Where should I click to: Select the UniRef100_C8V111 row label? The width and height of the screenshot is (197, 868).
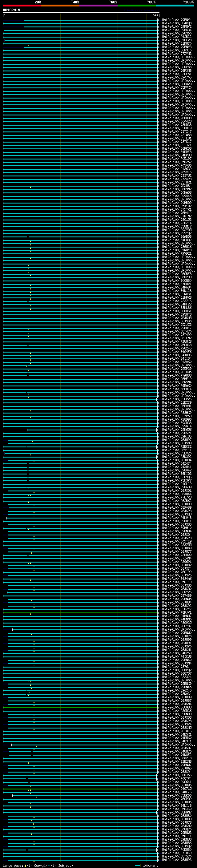pos(177,450)
